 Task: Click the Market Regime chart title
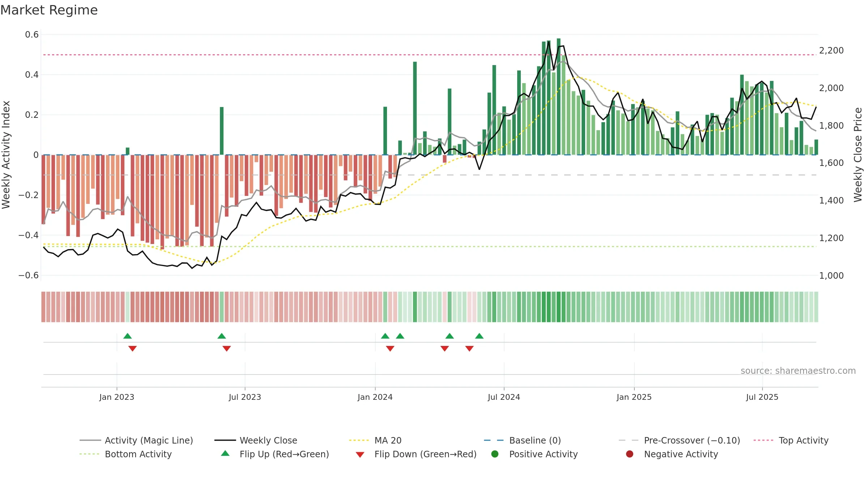tap(49, 10)
